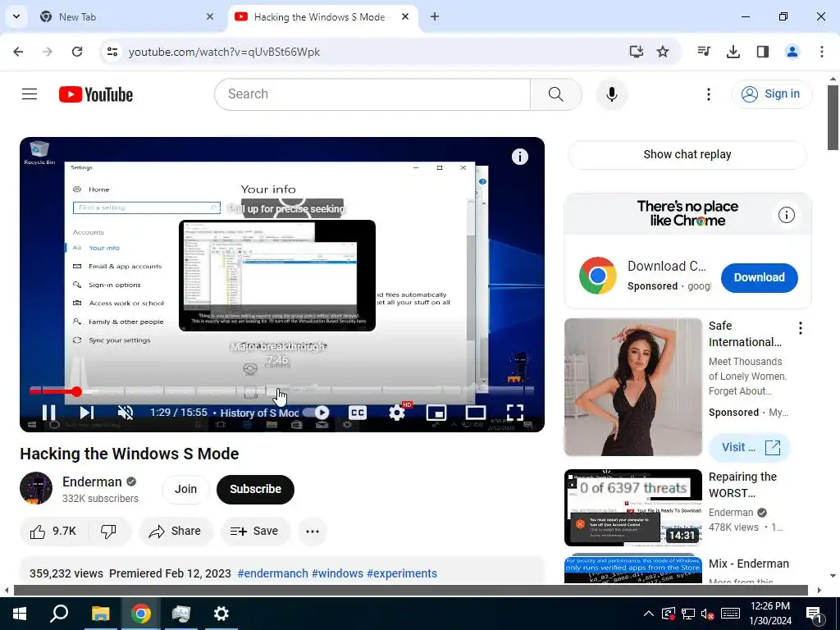Image resolution: width=840 pixels, height=630 pixels.
Task: Open the YouTube guide hamburger menu
Action: click(x=30, y=94)
